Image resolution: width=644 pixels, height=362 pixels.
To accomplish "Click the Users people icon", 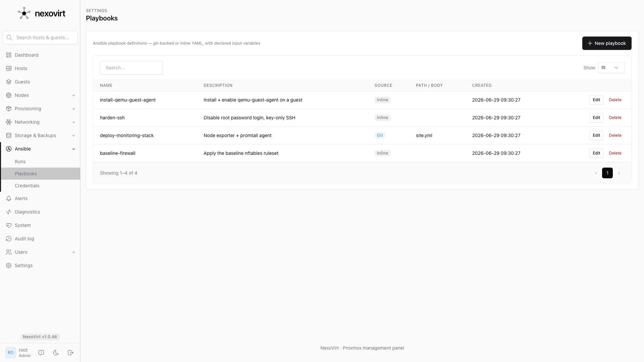I will coord(9,252).
